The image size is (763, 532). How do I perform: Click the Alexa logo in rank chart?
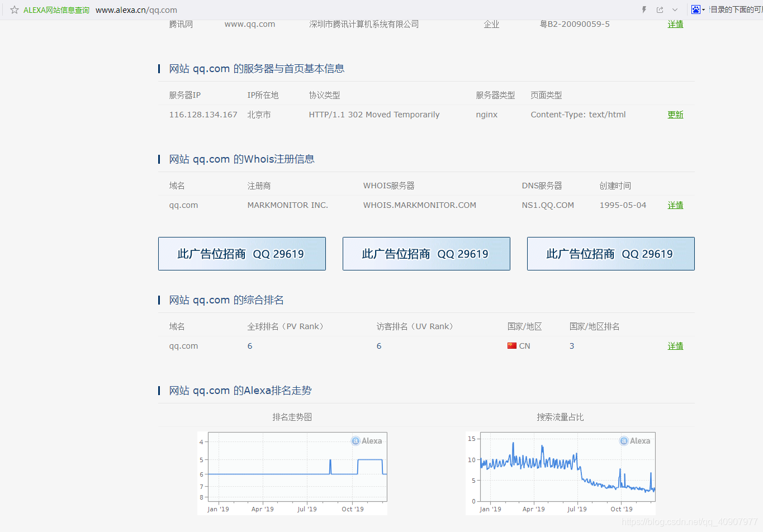[367, 441]
